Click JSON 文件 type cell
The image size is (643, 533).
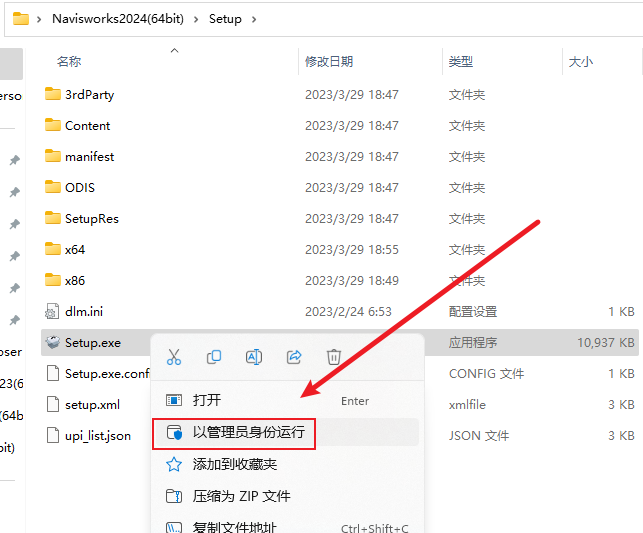[x=479, y=436]
